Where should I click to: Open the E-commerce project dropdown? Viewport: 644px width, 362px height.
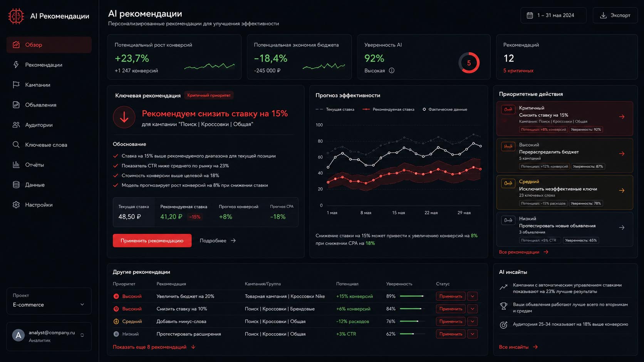tap(49, 301)
